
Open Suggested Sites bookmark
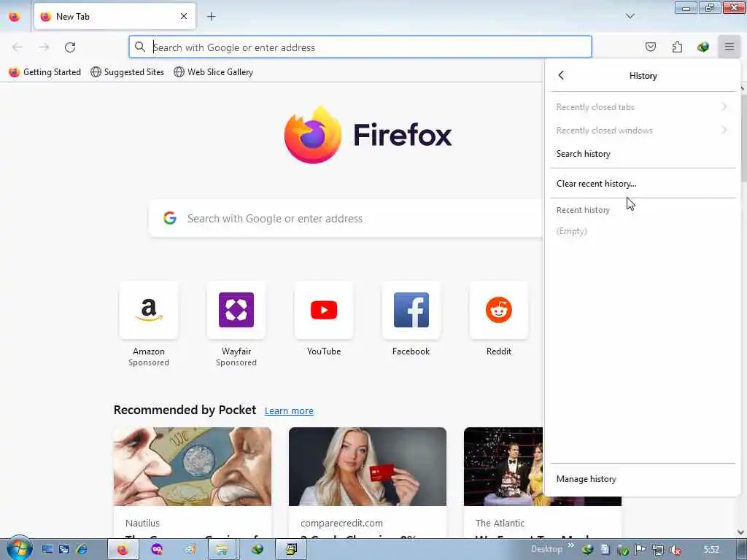127,72
